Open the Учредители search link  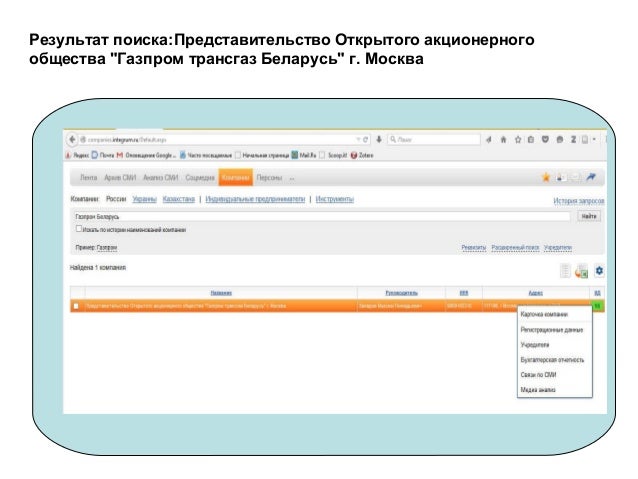(x=558, y=247)
